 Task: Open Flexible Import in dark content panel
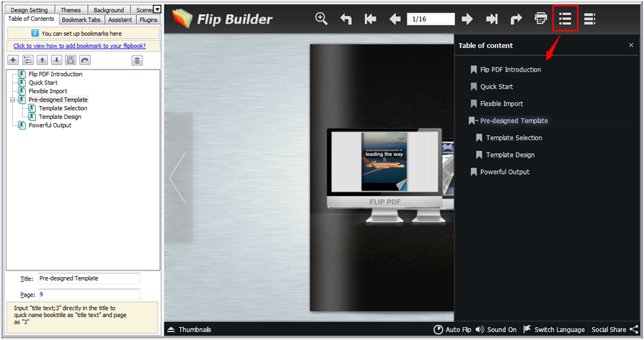[502, 104]
